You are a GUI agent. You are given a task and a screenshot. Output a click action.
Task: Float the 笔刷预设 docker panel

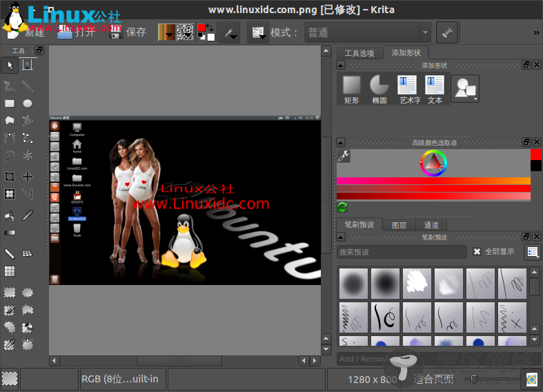point(526,237)
